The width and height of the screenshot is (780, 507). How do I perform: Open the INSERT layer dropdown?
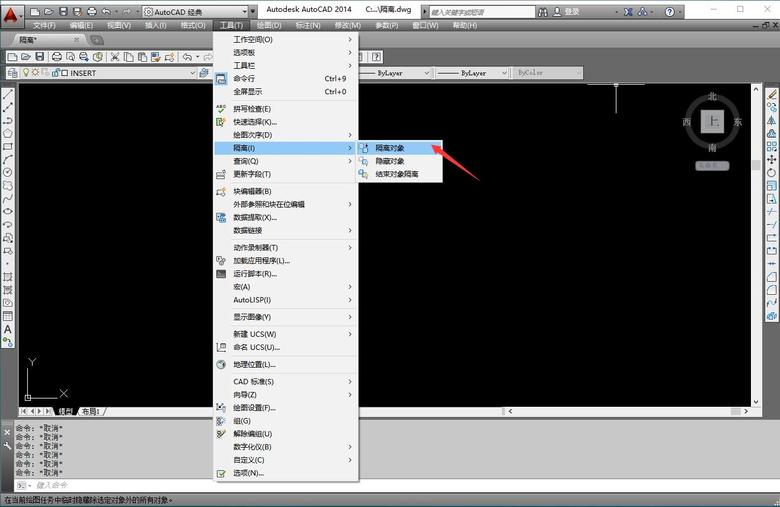coord(130,73)
